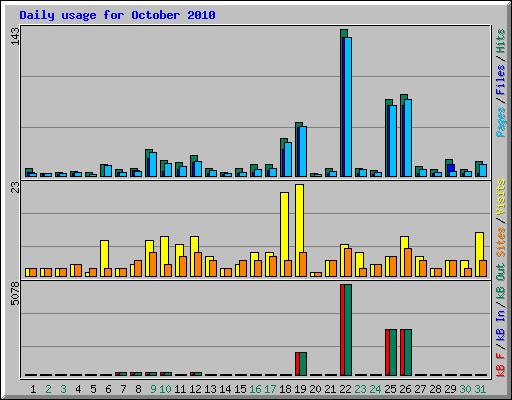Click day 10 on the x-axis
512x400 pixels.
pos(165,389)
